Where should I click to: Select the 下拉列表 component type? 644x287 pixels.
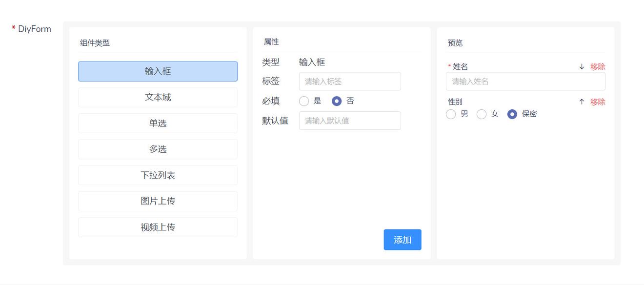click(158, 175)
